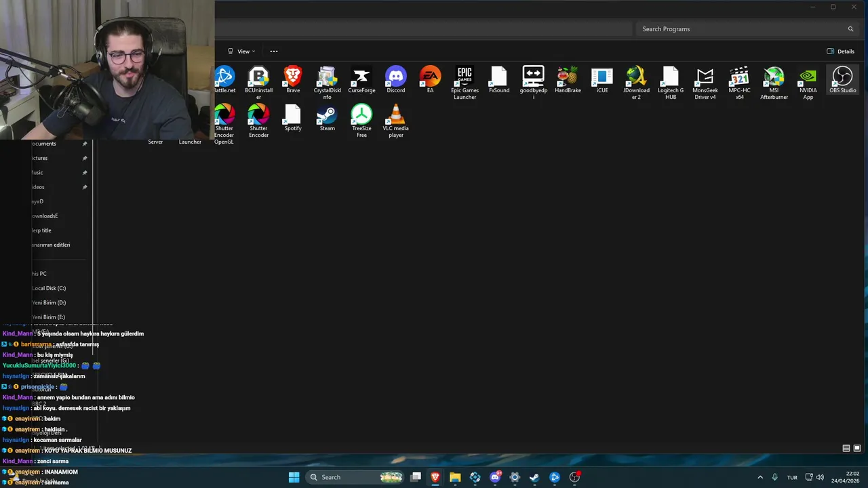Switch the TUR input language indicator
Image resolution: width=868 pixels, height=488 pixels.
click(792, 477)
